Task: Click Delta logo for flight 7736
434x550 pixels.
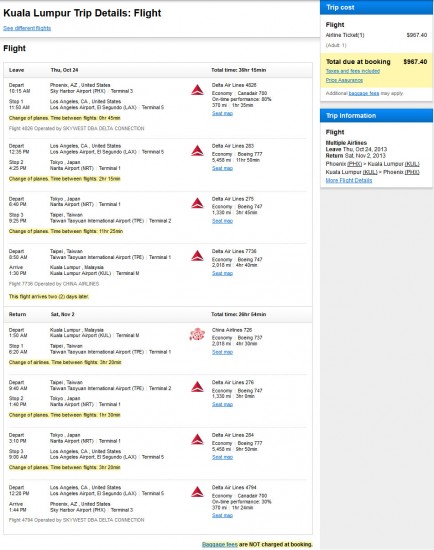Action: tap(197, 256)
